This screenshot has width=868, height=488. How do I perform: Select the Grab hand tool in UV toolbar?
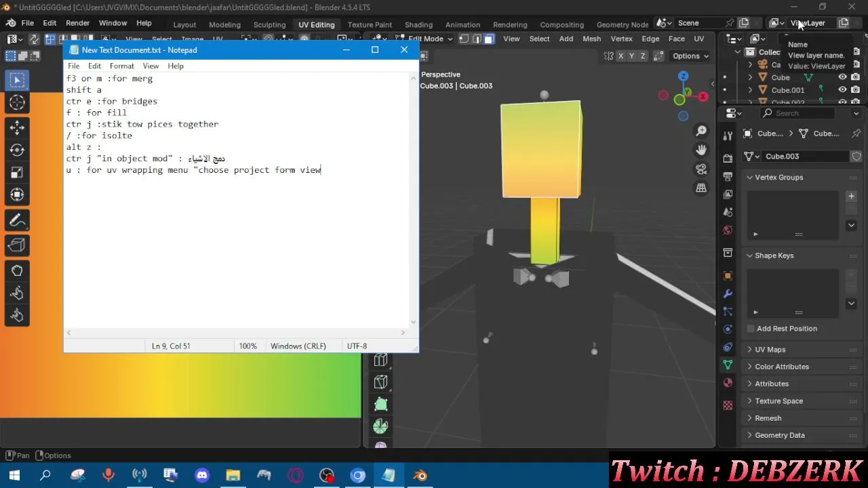click(17, 270)
